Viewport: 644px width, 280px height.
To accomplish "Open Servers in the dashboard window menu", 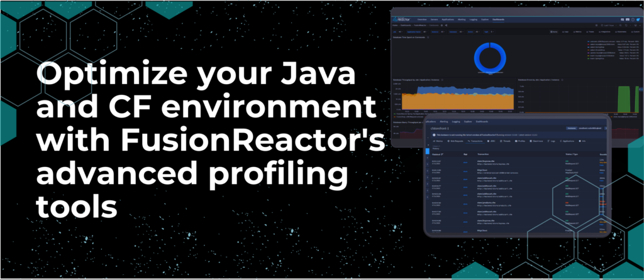I will coord(434,19).
